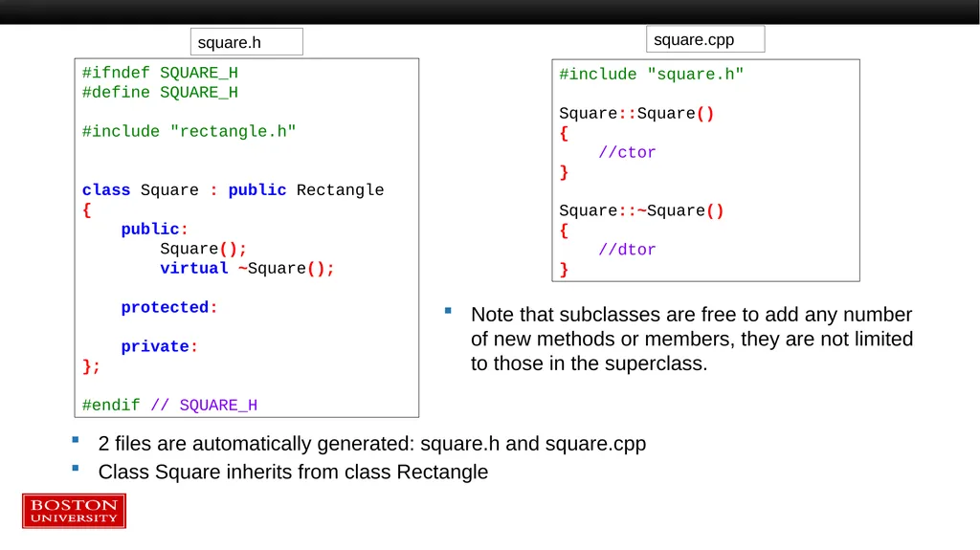The image size is (980, 550).
Task: Click the square.h file label
Action: tap(246, 42)
